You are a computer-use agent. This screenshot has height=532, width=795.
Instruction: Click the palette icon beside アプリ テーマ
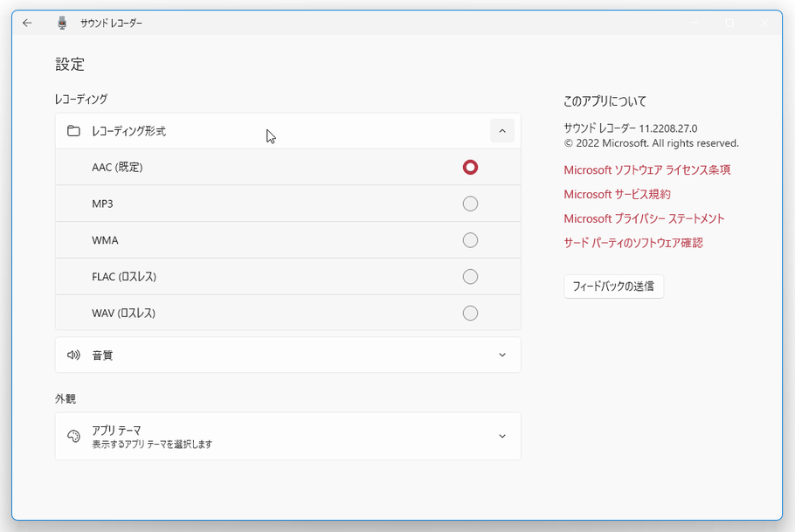point(73,436)
